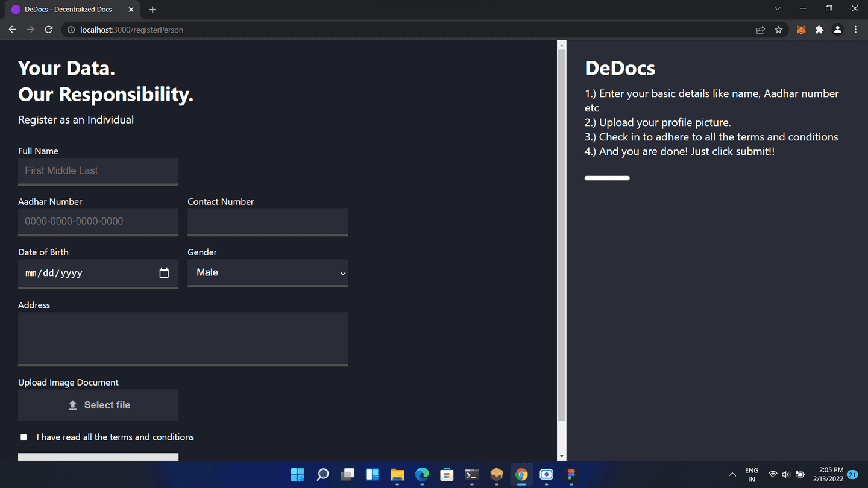Click the browser forward arrow

click(30, 30)
